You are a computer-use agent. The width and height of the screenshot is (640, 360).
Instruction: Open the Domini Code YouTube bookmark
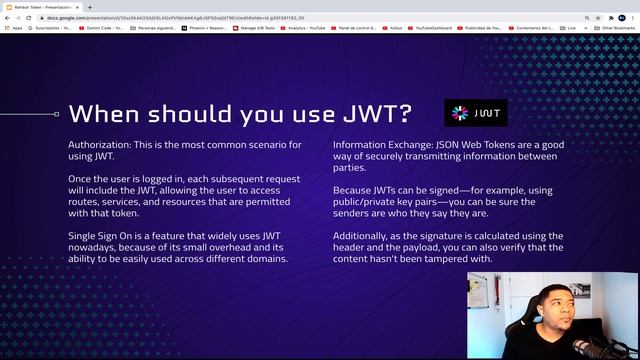point(100,28)
